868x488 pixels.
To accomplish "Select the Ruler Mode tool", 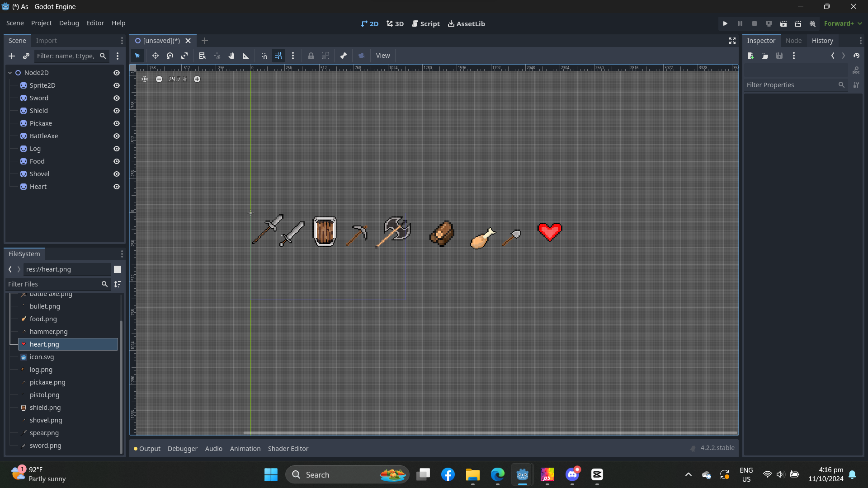I will point(246,56).
